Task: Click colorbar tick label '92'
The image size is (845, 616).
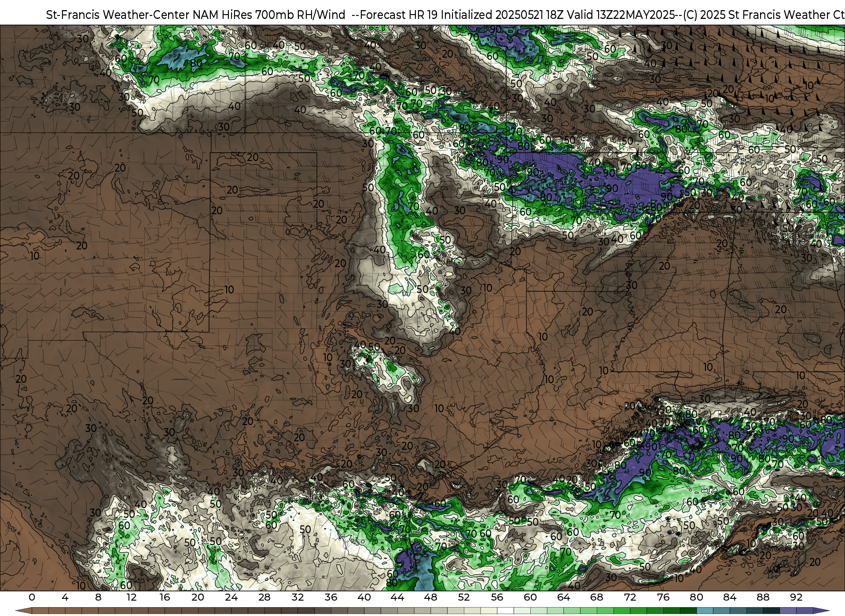Action: click(x=796, y=598)
